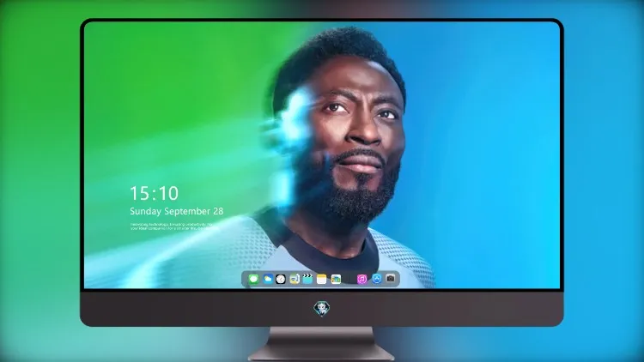Click the 15:10 clock display
Image resolution: width=644 pixels, height=362 pixels.
coord(154,193)
